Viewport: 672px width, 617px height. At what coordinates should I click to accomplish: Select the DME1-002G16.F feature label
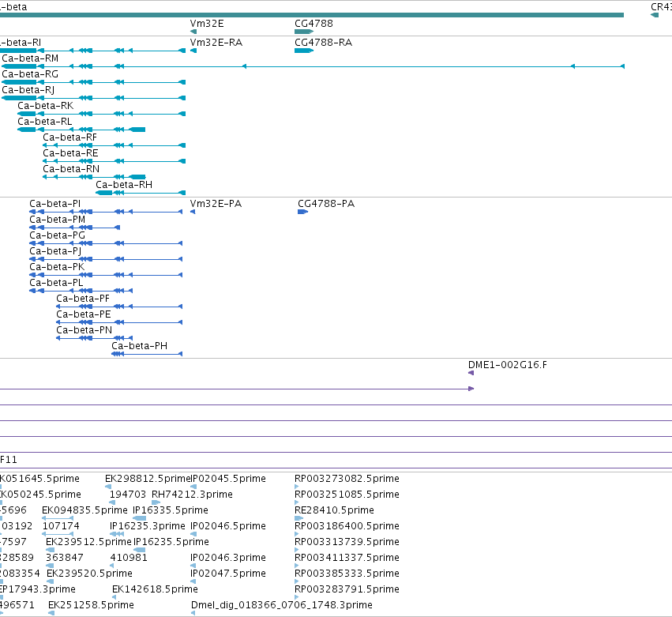508,365
